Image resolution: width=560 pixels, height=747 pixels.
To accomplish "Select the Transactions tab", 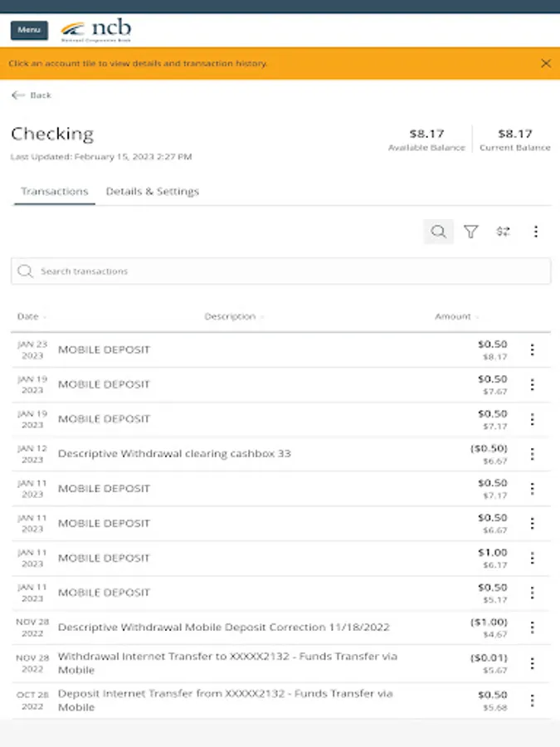I will click(x=55, y=192).
